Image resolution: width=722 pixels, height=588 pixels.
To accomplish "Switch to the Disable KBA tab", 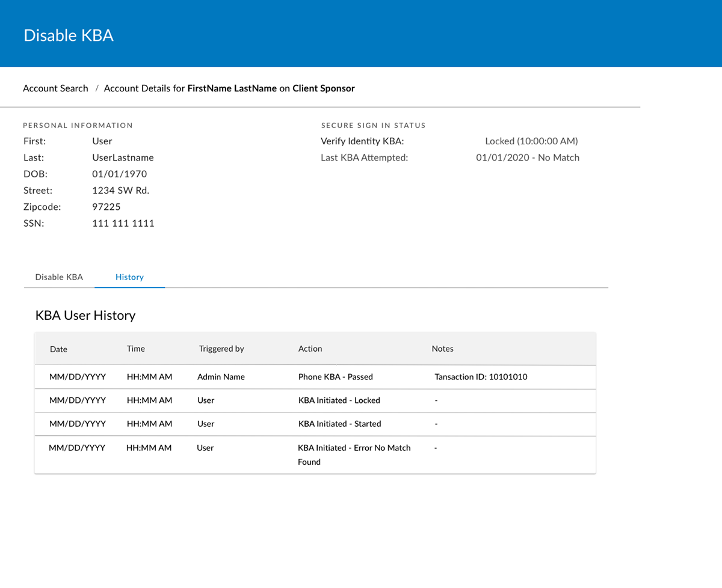I will click(59, 277).
